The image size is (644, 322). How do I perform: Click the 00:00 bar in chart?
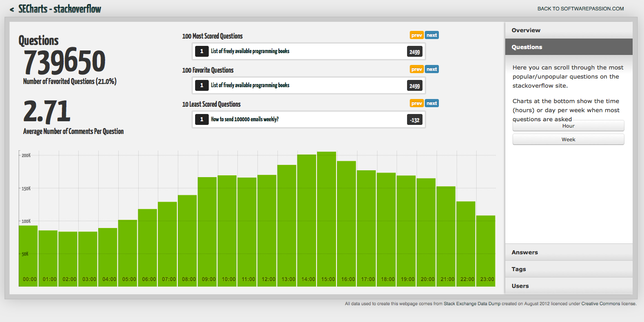(x=28, y=256)
